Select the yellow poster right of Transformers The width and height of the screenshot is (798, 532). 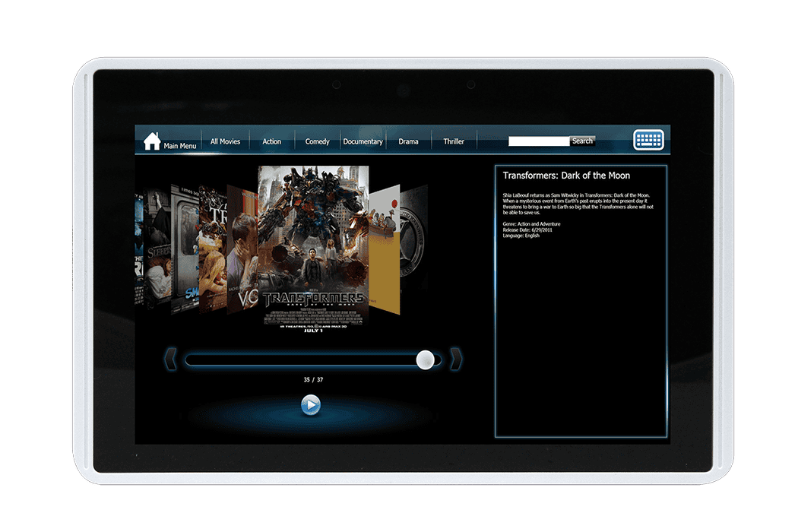tap(384, 251)
